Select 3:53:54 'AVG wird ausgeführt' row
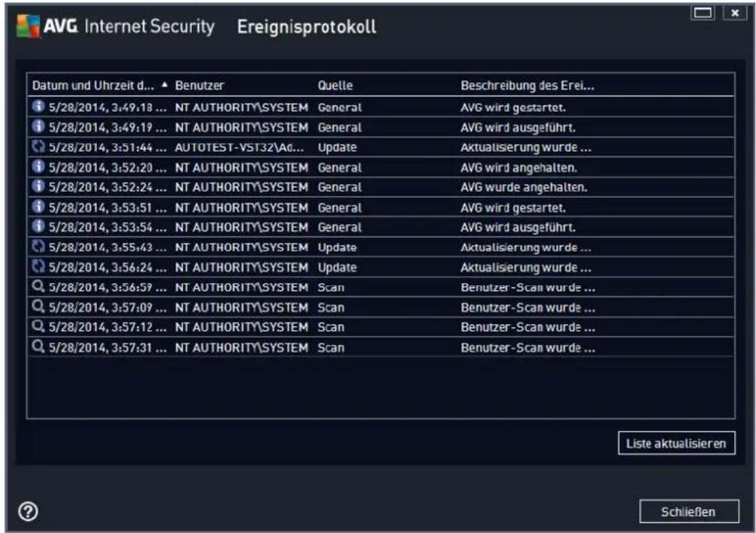This screenshot has width=756, height=533. pyautogui.click(x=381, y=227)
